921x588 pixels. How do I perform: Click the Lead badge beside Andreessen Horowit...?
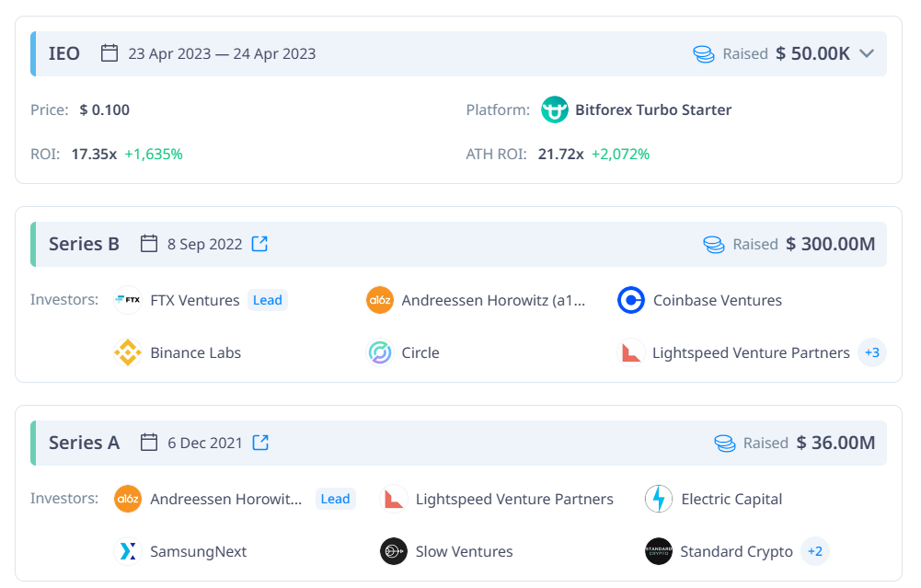point(336,499)
